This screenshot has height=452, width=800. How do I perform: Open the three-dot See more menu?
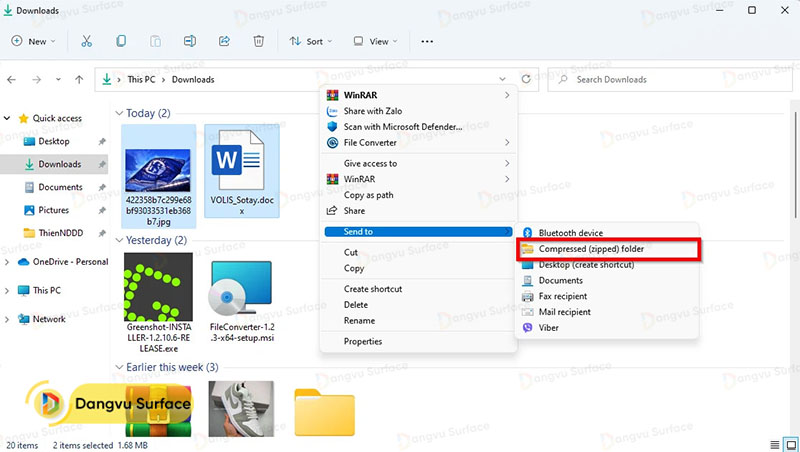point(427,42)
